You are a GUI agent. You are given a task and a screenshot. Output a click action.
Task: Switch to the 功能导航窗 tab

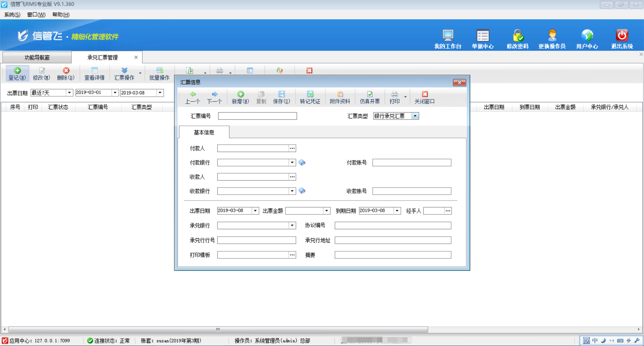pyautogui.click(x=37, y=57)
